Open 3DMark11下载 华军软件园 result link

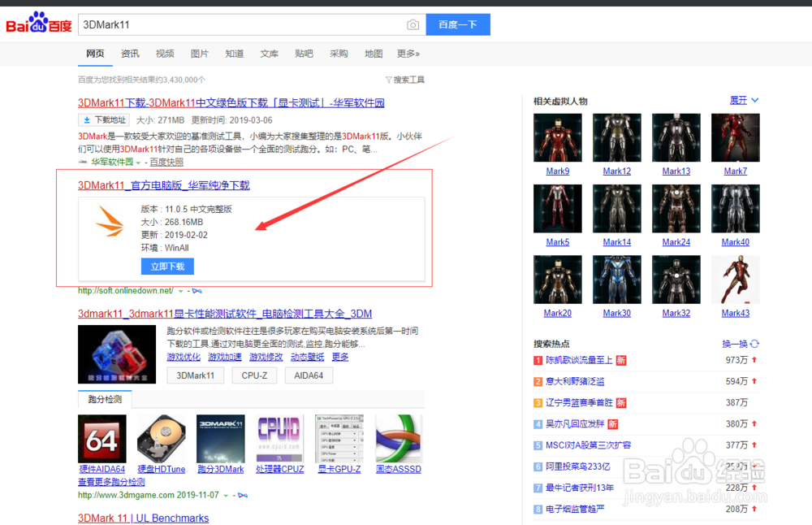click(231, 102)
